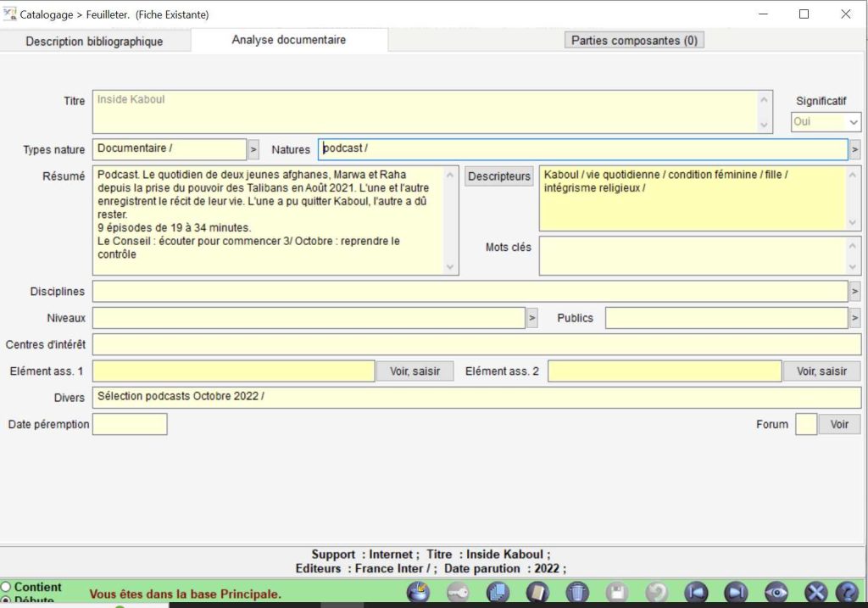Go to previous record icon
This screenshot has height=608, width=868.
pyautogui.click(x=697, y=593)
